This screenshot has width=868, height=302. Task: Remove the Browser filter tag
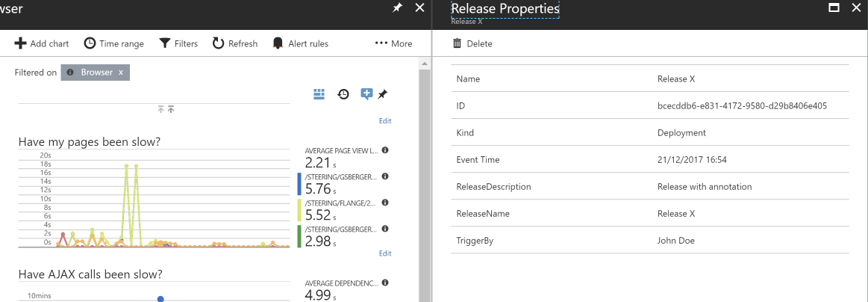(x=121, y=73)
